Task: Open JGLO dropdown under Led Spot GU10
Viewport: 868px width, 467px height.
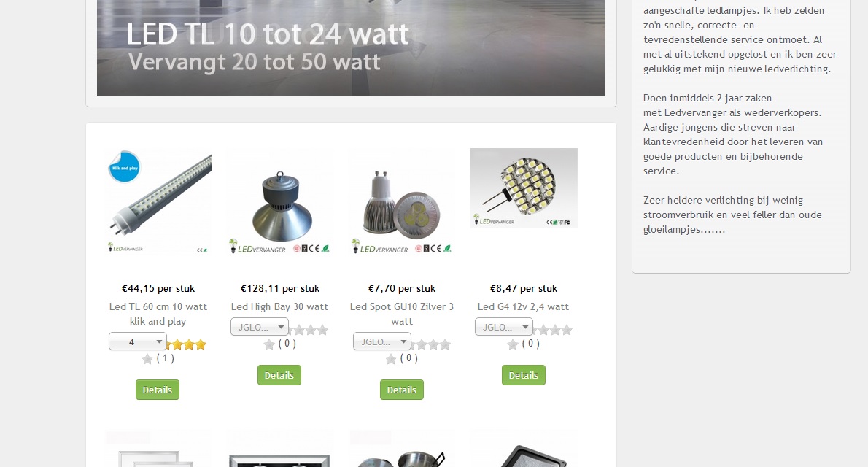Action: click(382, 341)
